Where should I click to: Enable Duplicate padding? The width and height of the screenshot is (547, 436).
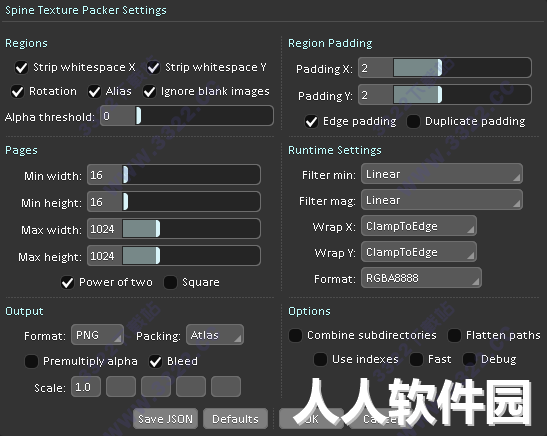414,122
